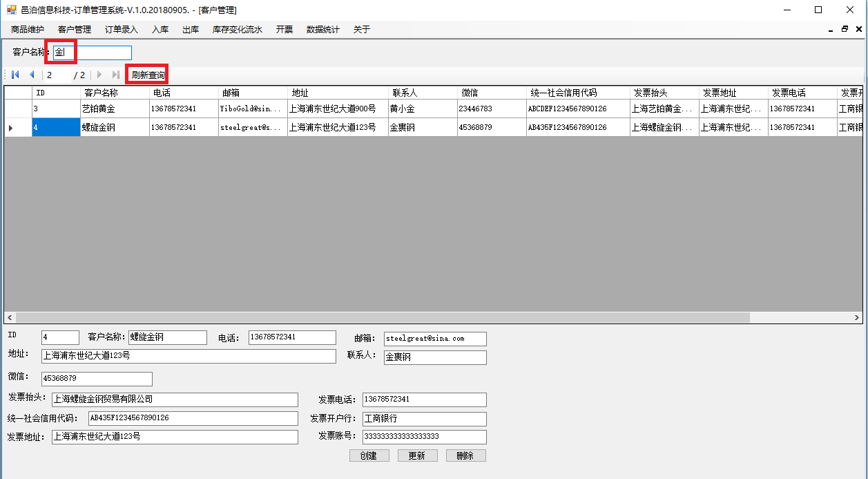Click the next page arrow icon
Viewport: 868px width, 479px height.
click(99, 75)
